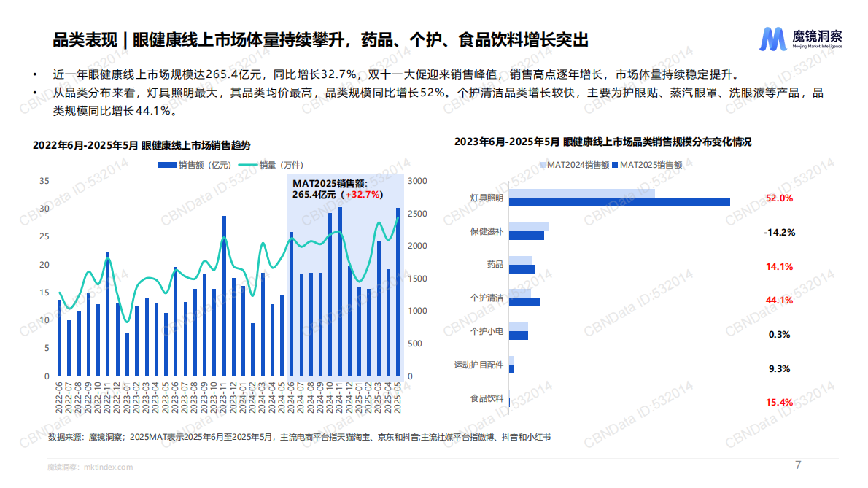The image size is (868, 488).
Task: Select the 保健滋补 category bar
Action: pyautogui.click(x=529, y=235)
